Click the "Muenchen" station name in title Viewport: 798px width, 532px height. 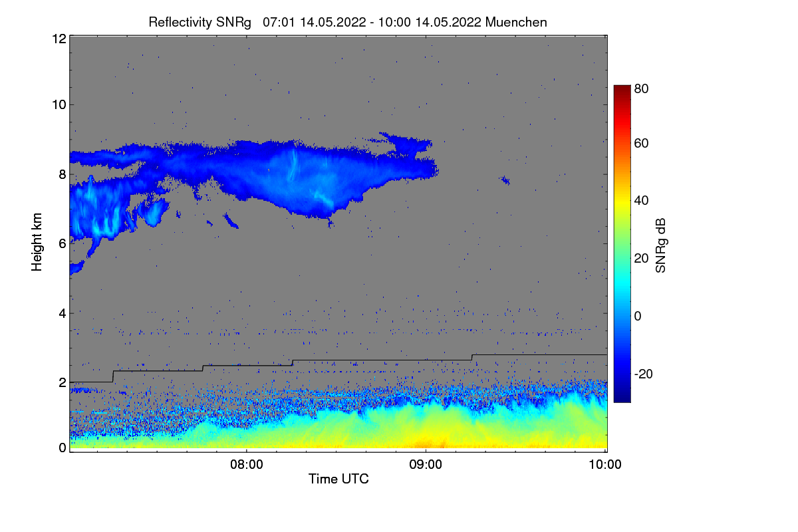pyautogui.click(x=516, y=22)
